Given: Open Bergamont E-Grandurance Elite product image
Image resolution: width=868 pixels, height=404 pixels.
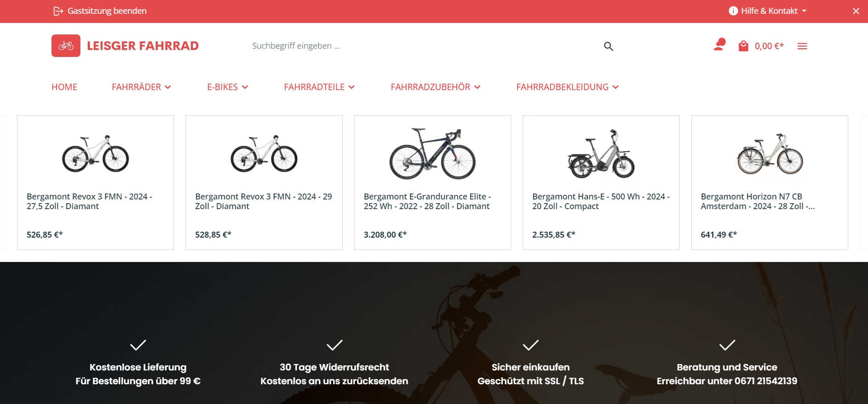Looking at the screenshot, I should (433, 154).
